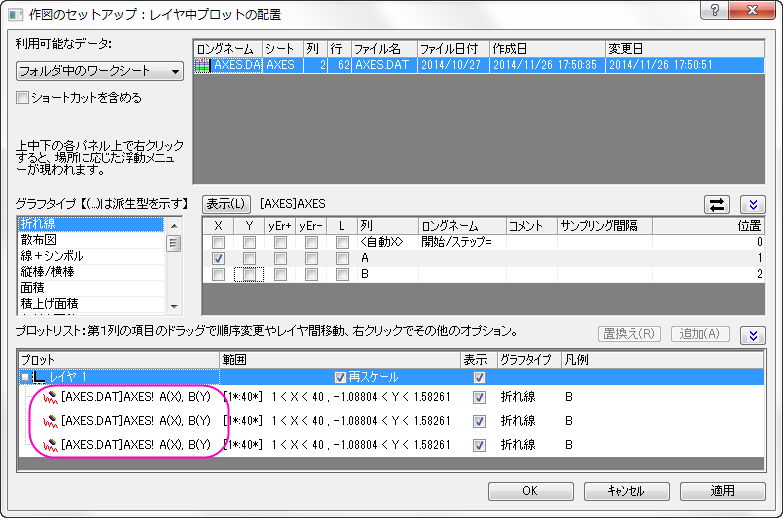783x518 pixels.
Task: Check the yEr- checkbox for column B
Action: [311, 274]
